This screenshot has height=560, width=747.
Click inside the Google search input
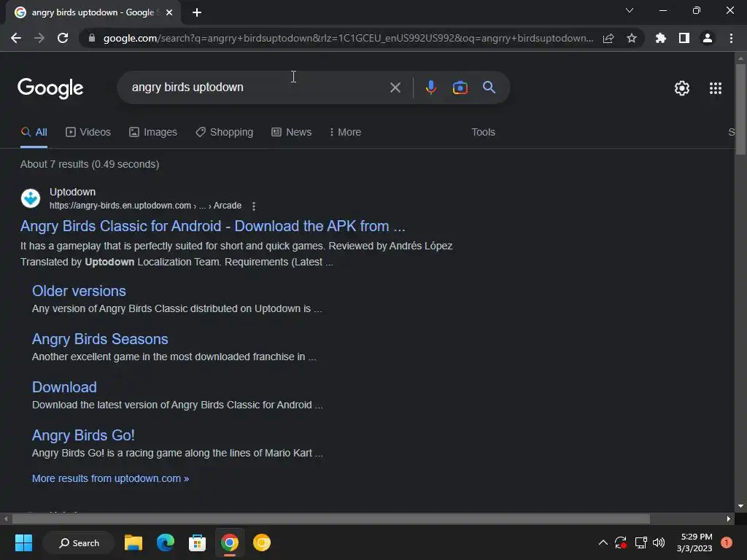pyautogui.click(x=258, y=87)
